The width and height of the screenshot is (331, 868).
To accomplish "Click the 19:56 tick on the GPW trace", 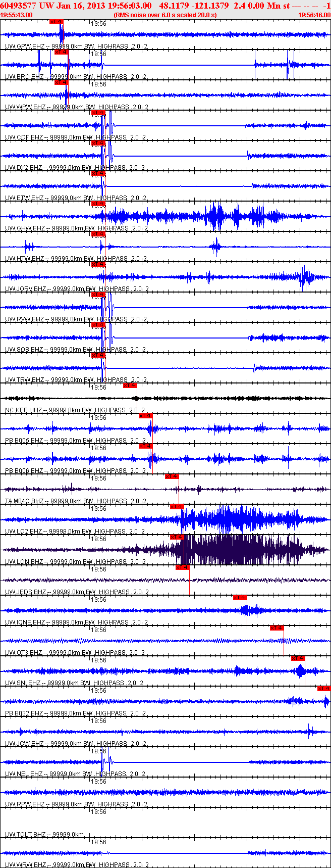I will point(98,24).
